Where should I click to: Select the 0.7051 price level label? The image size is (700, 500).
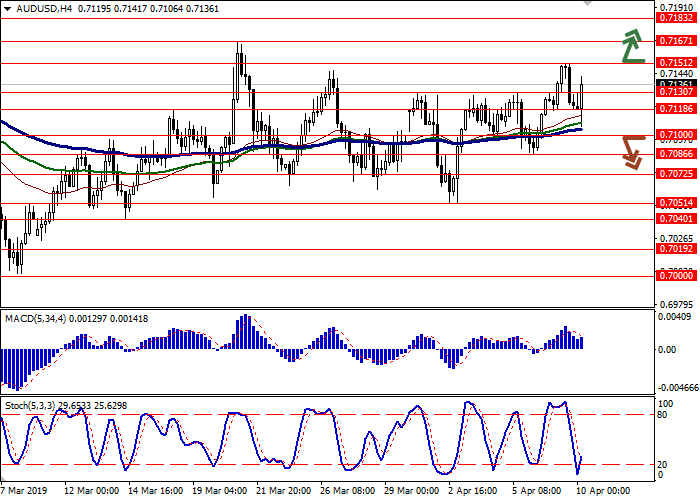[x=677, y=203]
